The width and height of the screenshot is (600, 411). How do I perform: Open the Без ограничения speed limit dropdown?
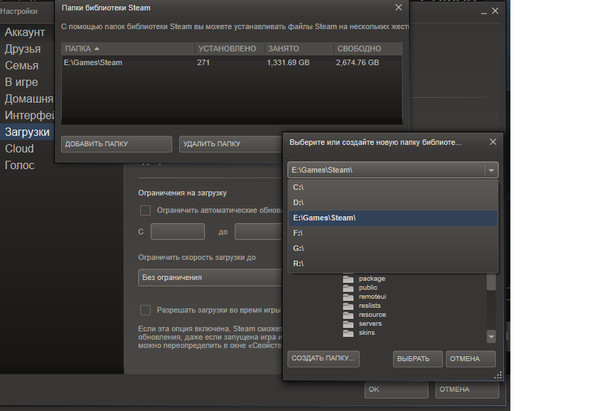click(210, 277)
